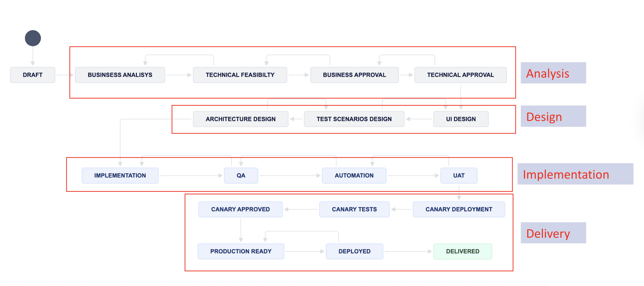The width and height of the screenshot is (644, 286).
Task: Select the DEPLOYED status box
Action: tap(354, 251)
